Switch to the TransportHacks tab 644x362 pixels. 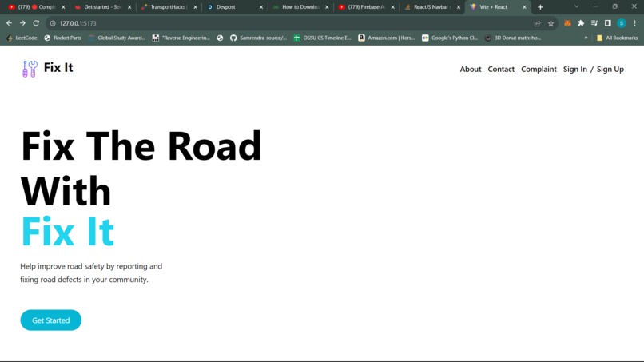click(169, 7)
